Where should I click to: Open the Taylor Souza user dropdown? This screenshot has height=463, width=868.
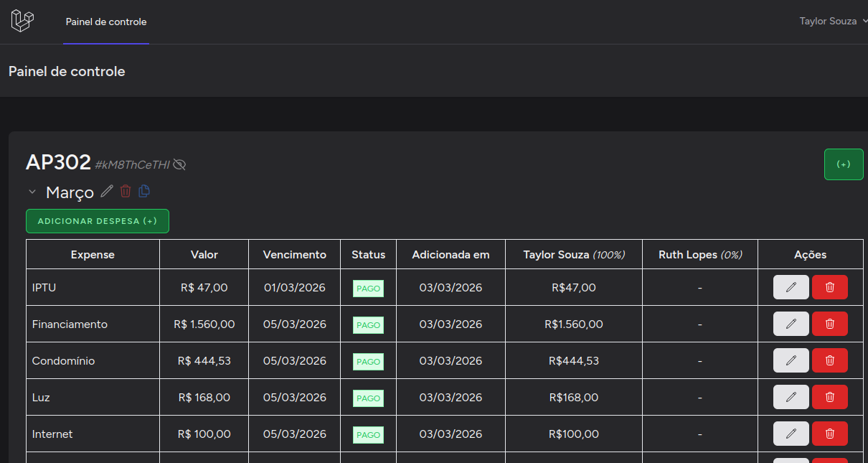tap(832, 22)
